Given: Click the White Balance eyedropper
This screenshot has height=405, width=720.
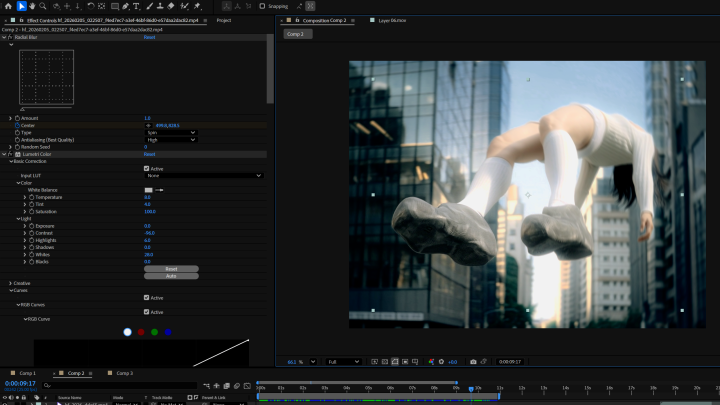Looking at the screenshot, I should [158, 190].
